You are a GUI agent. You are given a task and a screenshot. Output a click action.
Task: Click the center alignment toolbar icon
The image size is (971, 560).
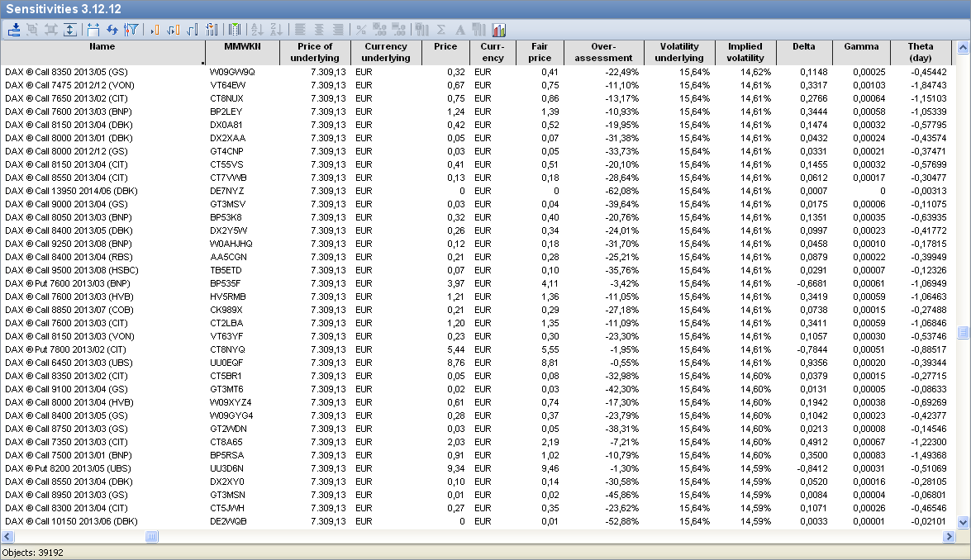click(x=319, y=30)
